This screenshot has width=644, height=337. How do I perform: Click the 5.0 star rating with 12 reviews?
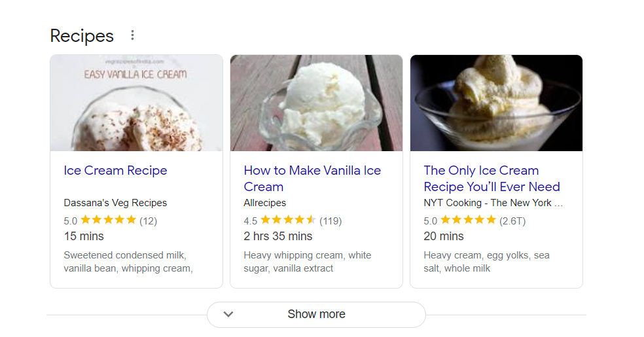110,221
